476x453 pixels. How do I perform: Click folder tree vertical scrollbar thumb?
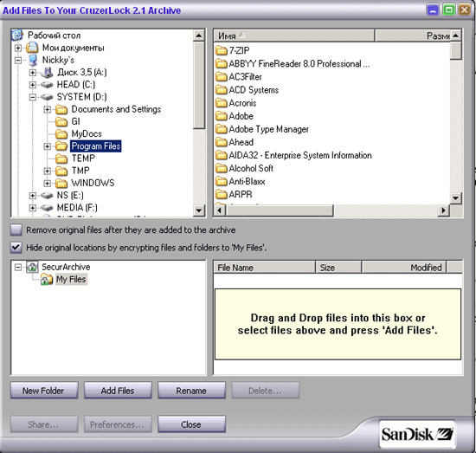[199, 85]
